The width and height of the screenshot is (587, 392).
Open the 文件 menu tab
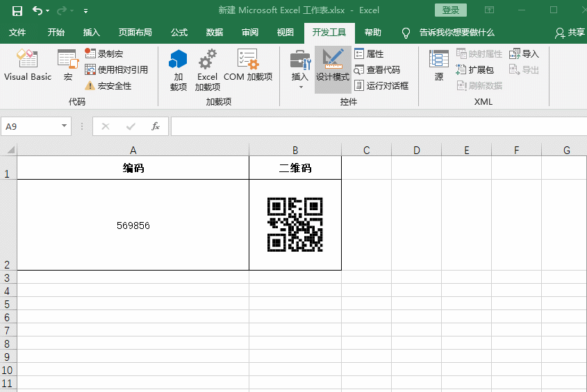(x=17, y=33)
